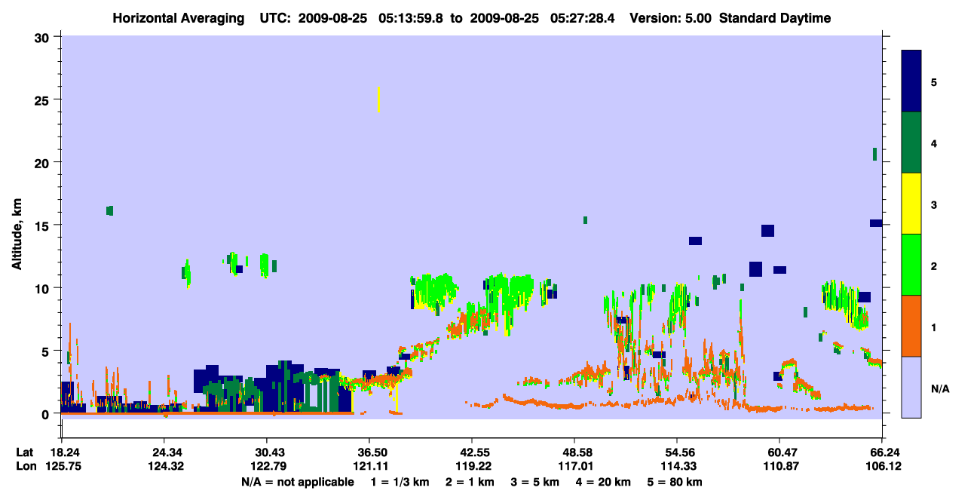Screen dimensions: 980x503
Task: Click the y-axis tick label 10
Action: click(x=43, y=288)
